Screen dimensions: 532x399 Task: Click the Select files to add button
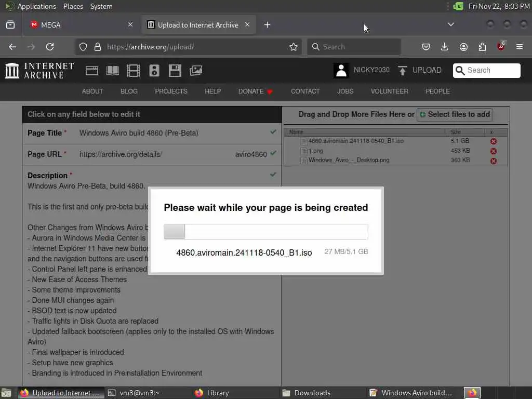[x=455, y=114]
